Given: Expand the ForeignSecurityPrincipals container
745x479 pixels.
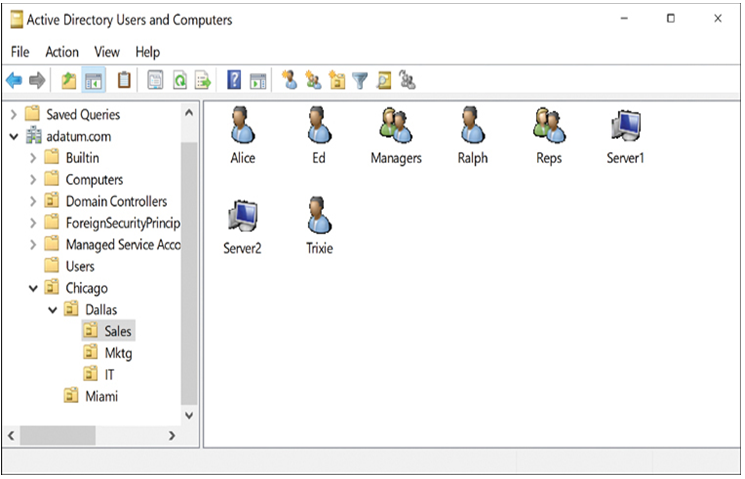Looking at the screenshot, I should 33,223.
